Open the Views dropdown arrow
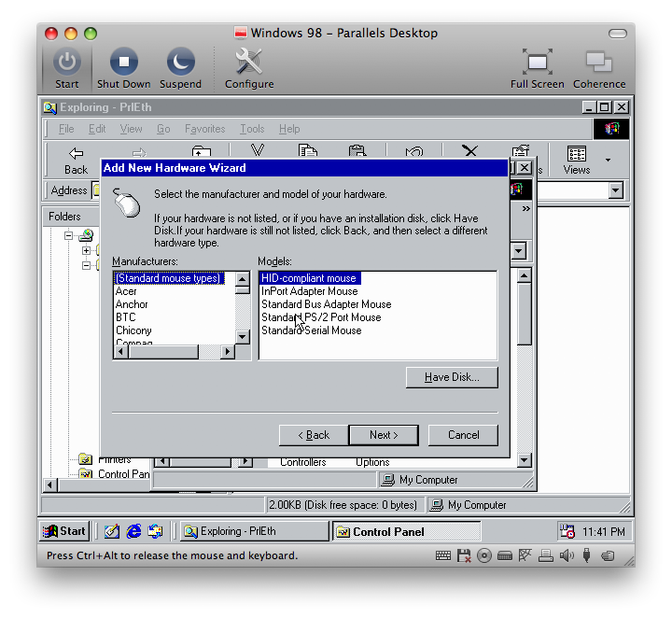 pos(609,160)
